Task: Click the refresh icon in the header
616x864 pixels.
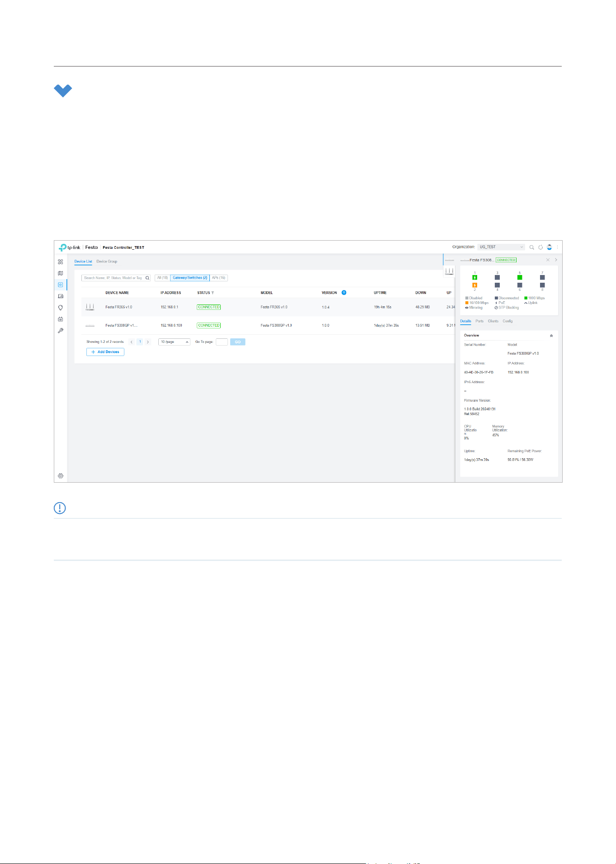Action: (x=540, y=247)
